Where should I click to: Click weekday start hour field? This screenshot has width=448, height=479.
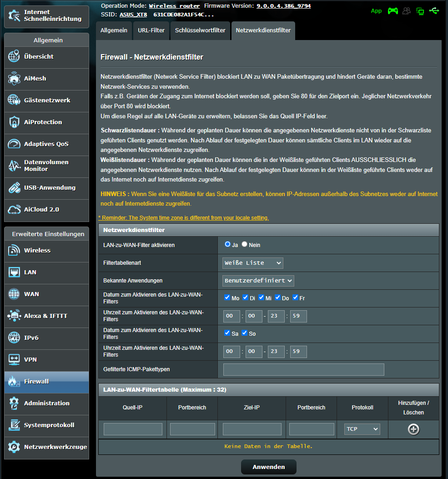[x=232, y=316]
